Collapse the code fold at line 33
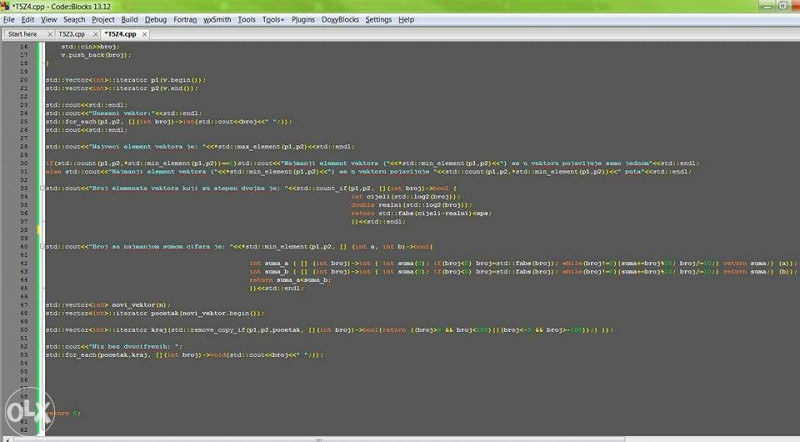The width and height of the screenshot is (800, 442). pyautogui.click(x=42, y=188)
